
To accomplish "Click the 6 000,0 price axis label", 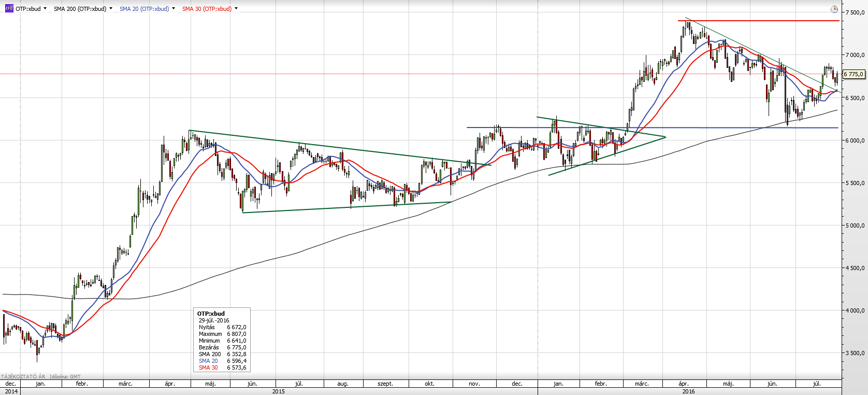I will pos(855,140).
